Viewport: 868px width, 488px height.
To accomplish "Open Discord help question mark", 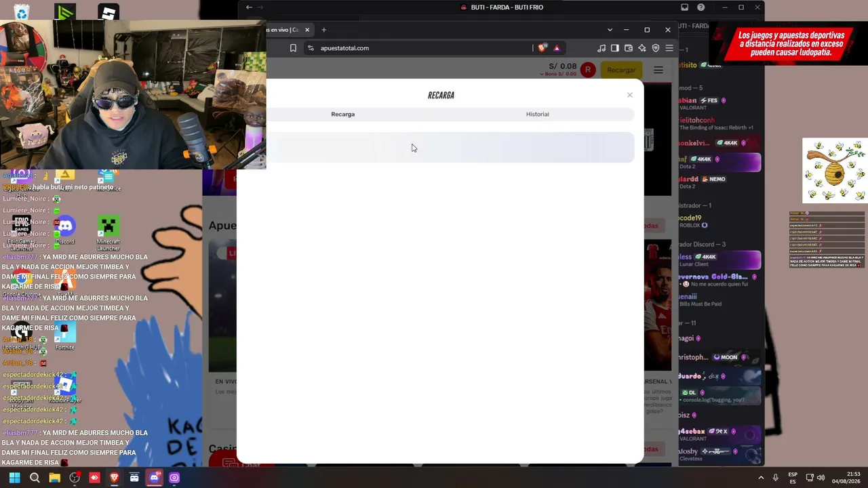I will [701, 7].
